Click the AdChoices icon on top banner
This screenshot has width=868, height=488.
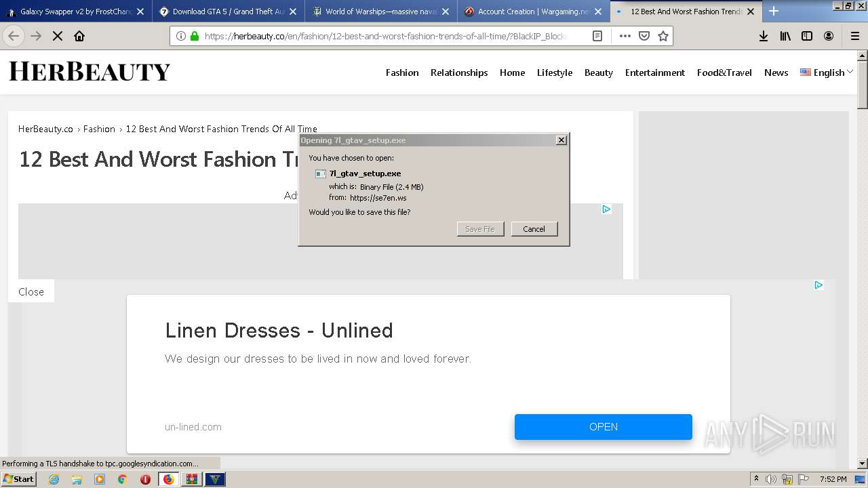click(x=606, y=209)
